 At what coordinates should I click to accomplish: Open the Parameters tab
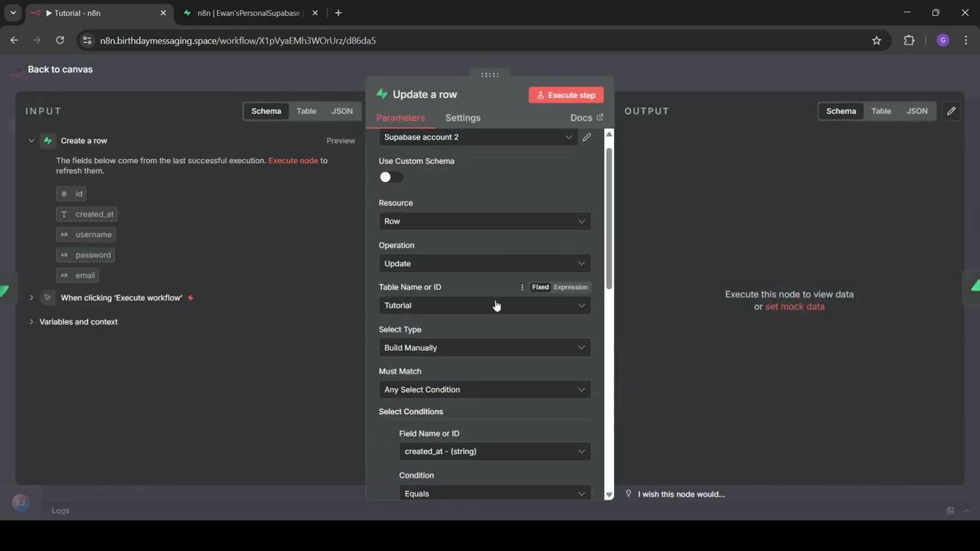[x=400, y=118]
